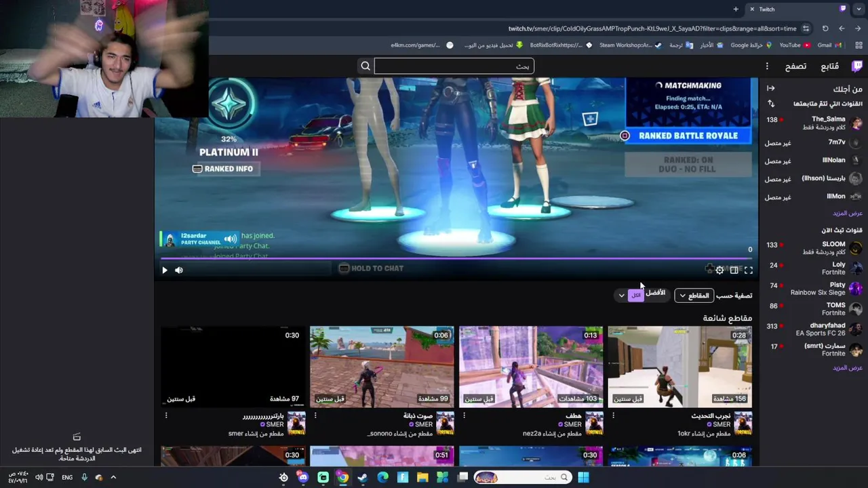
Task: Open the dark 0:30 clip with 97 views
Action: [x=233, y=367]
